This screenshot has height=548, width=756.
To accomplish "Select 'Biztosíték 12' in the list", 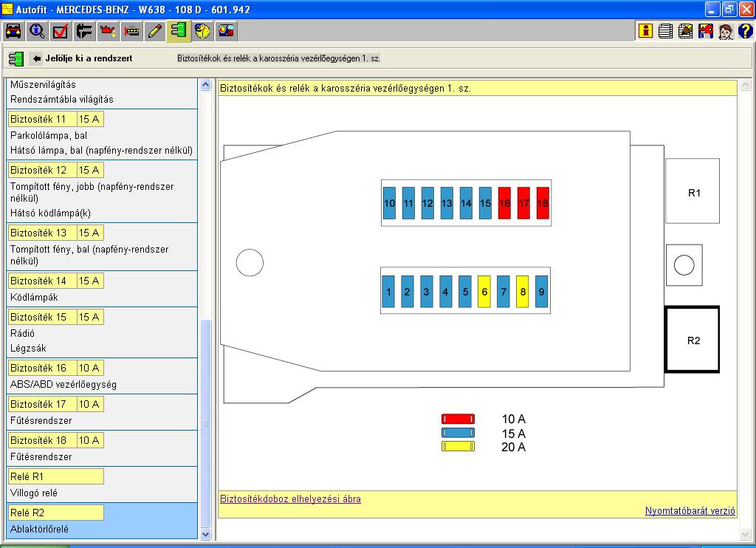I will tap(42, 170).
